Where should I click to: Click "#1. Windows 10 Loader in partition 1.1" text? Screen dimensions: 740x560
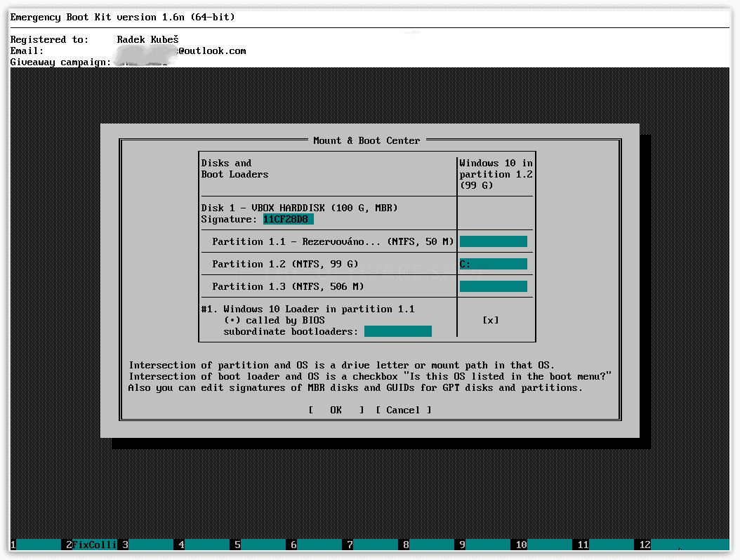[308, 309]
